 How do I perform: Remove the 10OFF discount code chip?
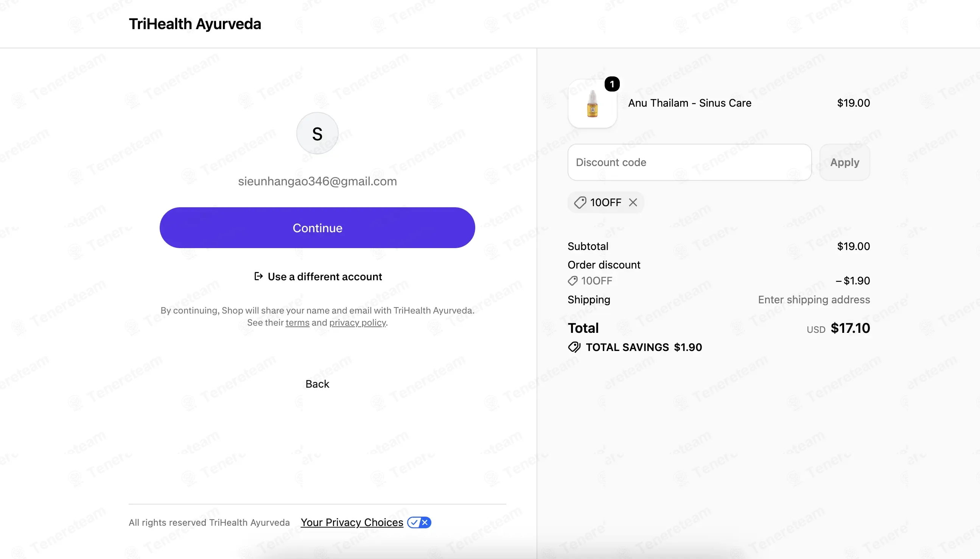[x=633, y=202]
